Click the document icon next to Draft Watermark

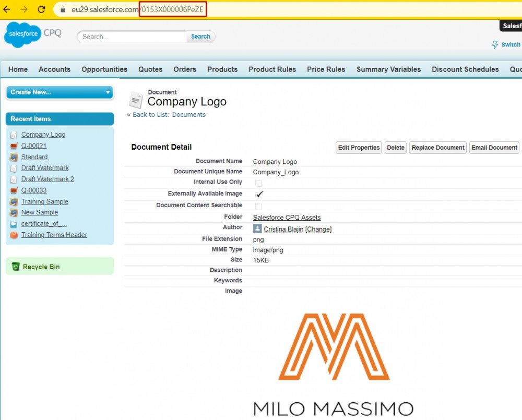point(14,168)
